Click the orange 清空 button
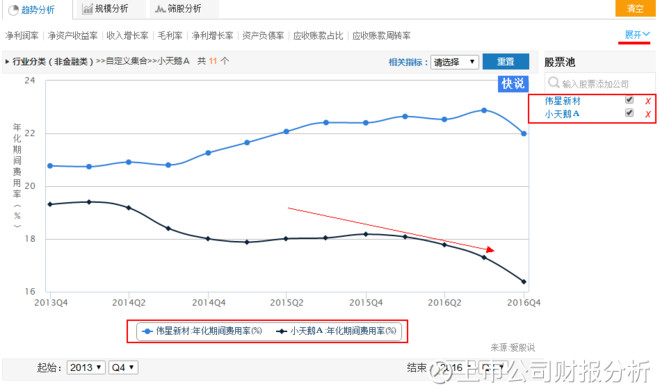The image size is (660, 389). click(x=635, y=8)
